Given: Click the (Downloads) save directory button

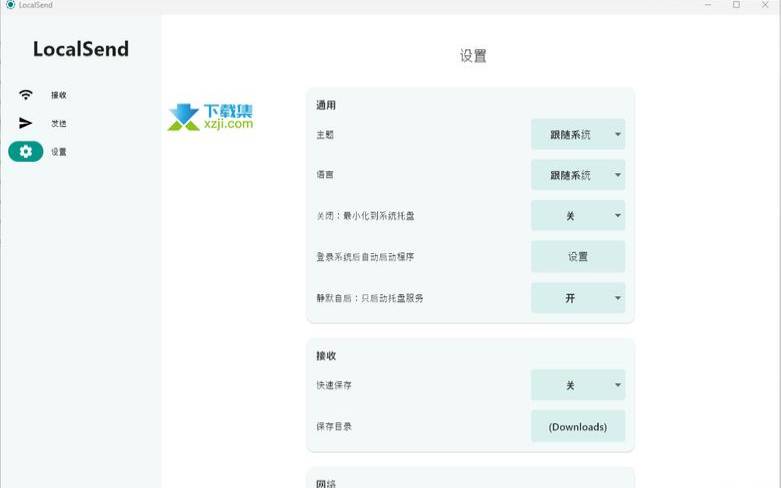Looking at the screenshot, I should [x=578, y=426].
